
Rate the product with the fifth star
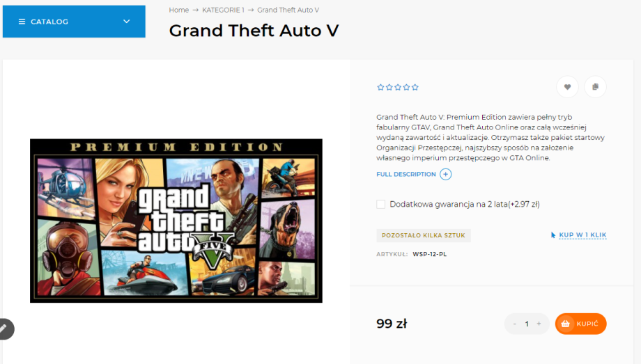(x=416, y=88)
